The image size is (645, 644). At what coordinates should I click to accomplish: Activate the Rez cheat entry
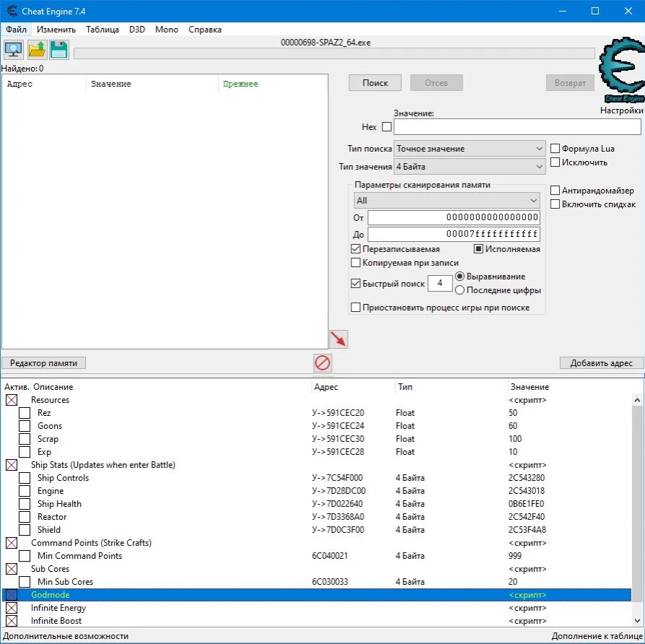tap(25, 412)
